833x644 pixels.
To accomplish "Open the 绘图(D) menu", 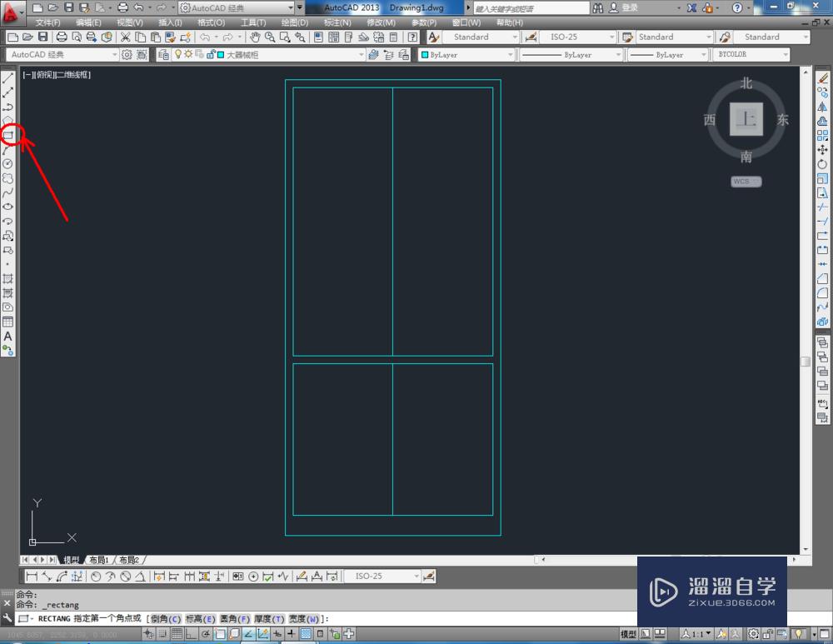I will point(294,22).
